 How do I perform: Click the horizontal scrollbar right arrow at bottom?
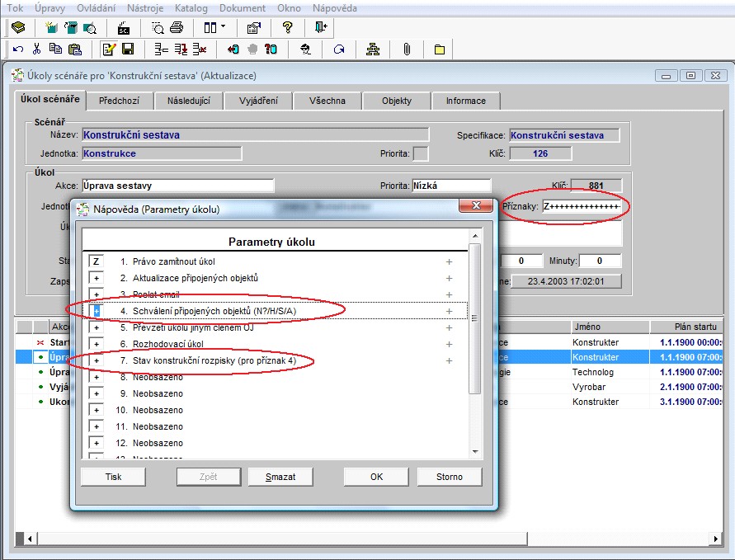pyautogui.click(x=715, y=539)
